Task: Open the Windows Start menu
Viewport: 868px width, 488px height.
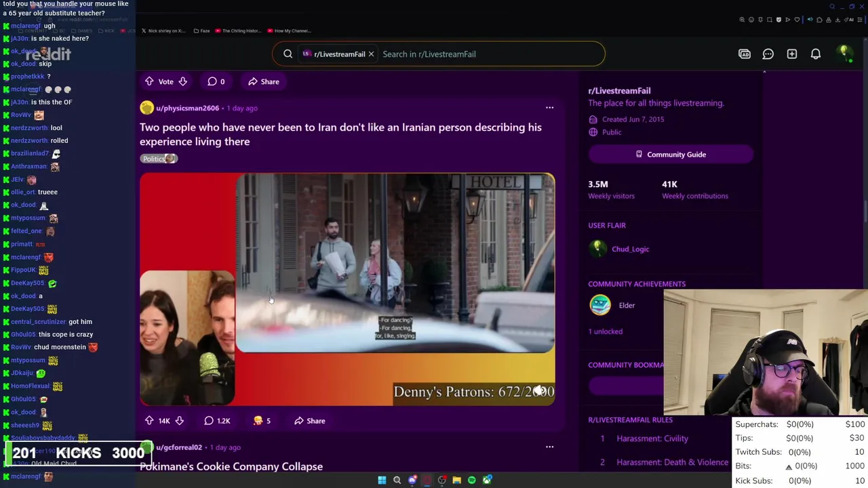Action: (x=382, y=480)
